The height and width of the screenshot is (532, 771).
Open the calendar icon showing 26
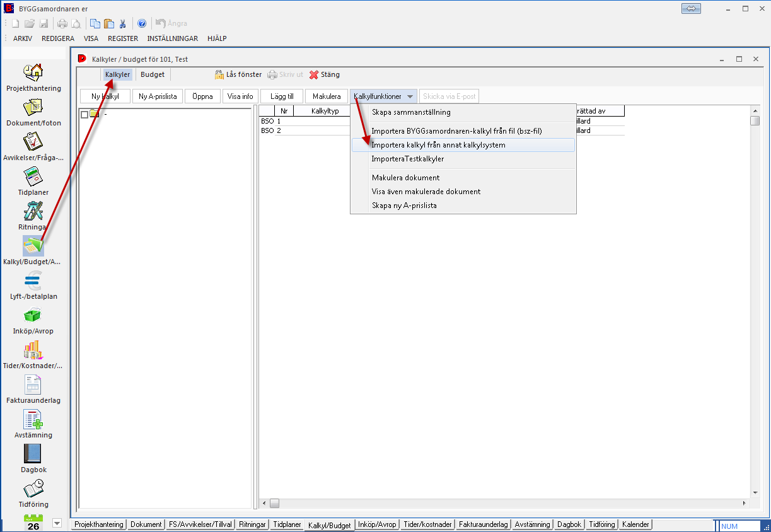(x=33, y=523)
